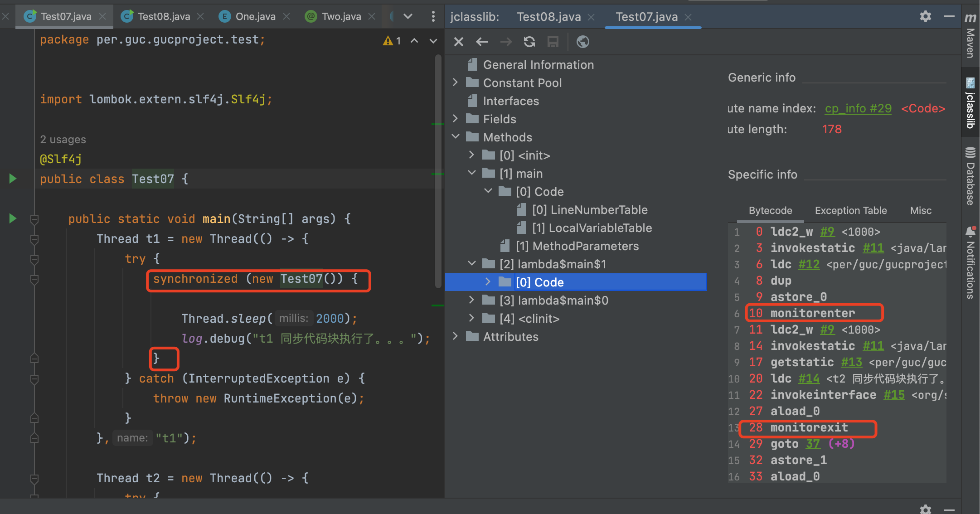This screenshot has height=514, width=980.
Task: Expand the Constant Pool node
Action: tap(456, 82)
